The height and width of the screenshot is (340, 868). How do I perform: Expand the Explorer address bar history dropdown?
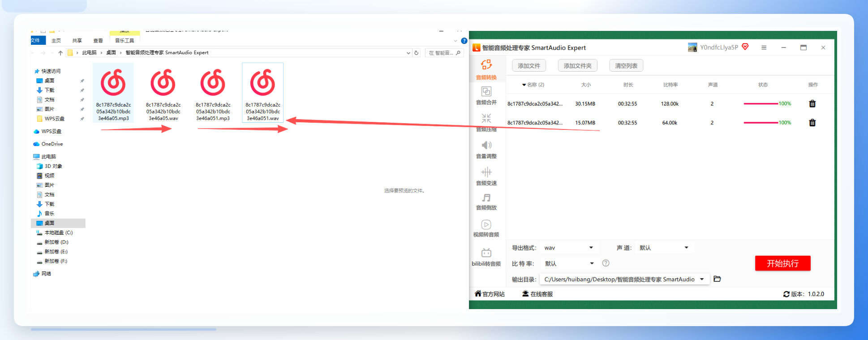[x=408, y=53]
